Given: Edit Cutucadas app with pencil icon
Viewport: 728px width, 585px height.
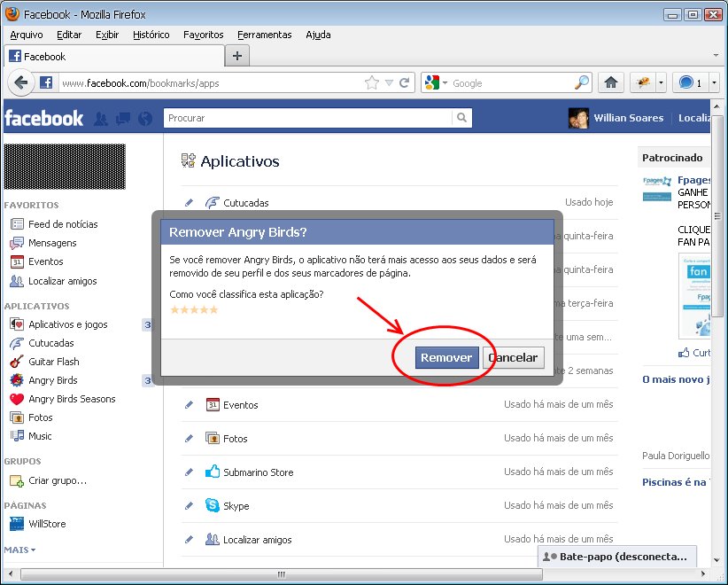Looking at the screenshot, I should coord(189,203).
